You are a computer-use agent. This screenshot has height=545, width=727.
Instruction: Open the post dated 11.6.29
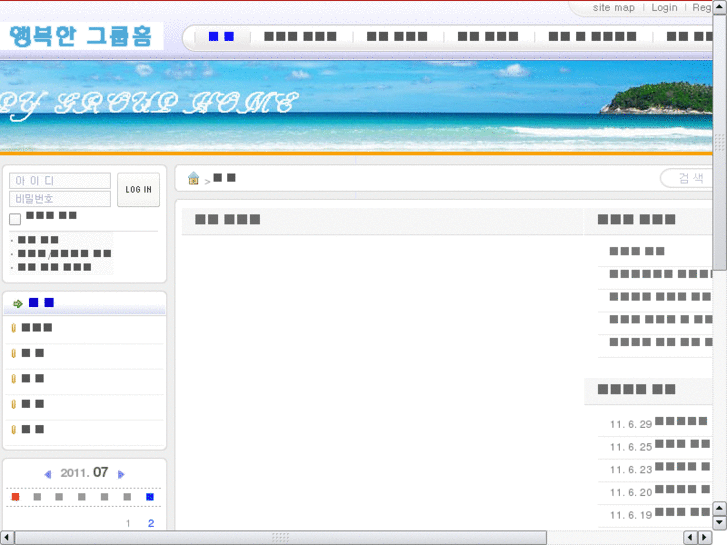[680, 423]
